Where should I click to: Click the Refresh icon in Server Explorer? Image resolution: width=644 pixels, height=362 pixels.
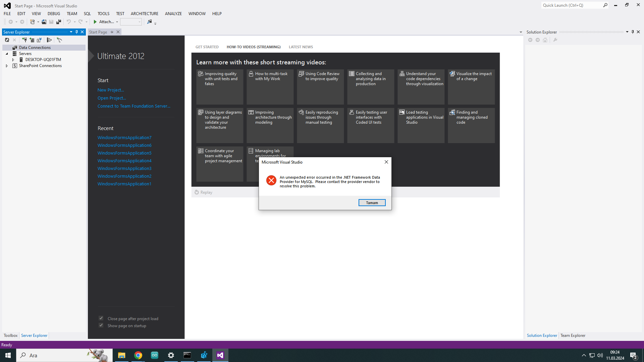click(7, 40)
